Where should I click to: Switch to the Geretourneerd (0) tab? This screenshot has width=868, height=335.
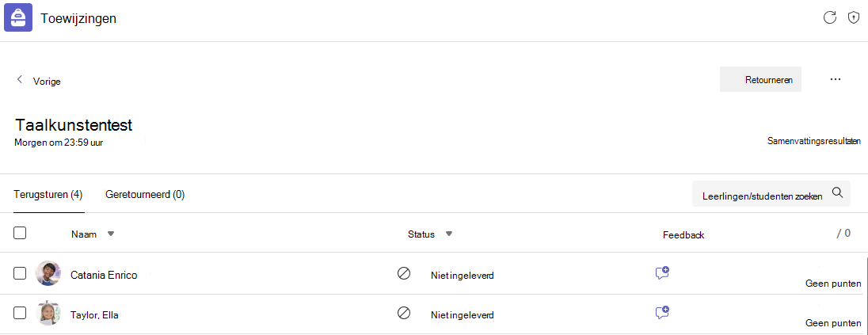click(x=145, y=195)
